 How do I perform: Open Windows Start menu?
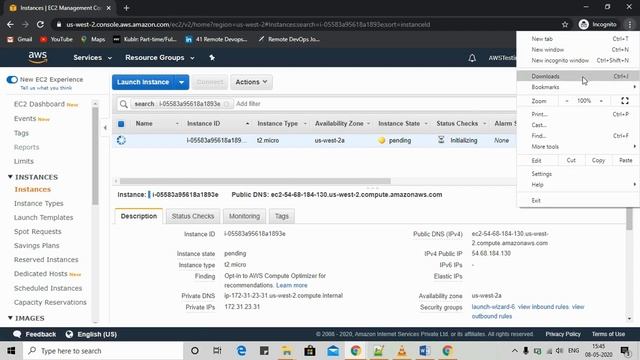(x=11, y=351)
